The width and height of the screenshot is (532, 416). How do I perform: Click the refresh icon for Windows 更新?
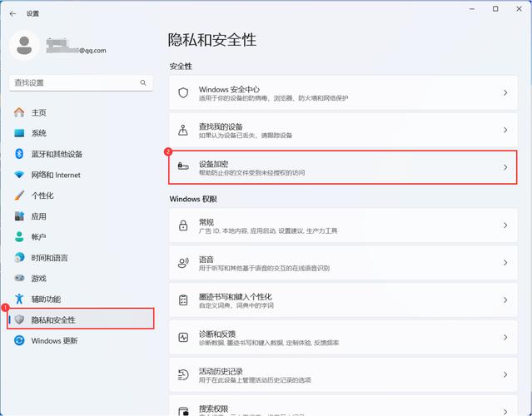click(19, 340)
